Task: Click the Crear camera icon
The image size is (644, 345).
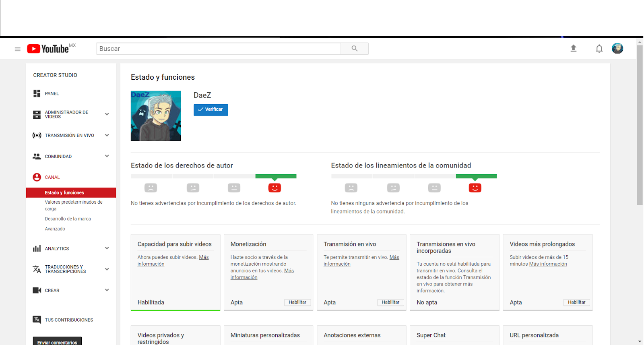Action: point(37,290)
